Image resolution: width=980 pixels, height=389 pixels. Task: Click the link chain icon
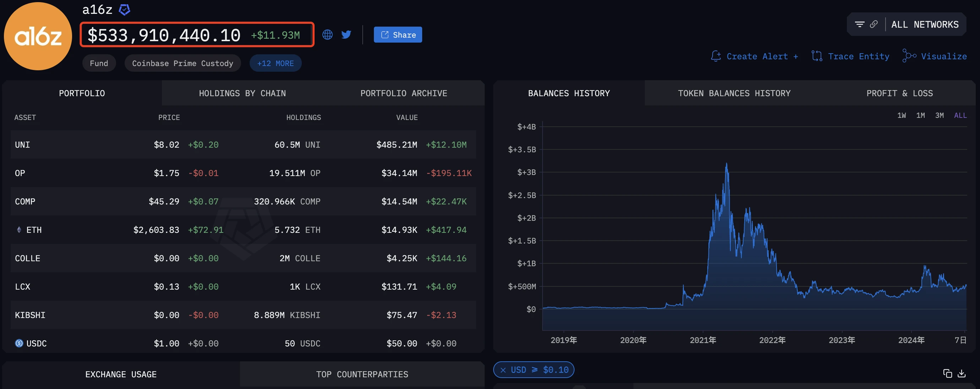tap(874, 24)
